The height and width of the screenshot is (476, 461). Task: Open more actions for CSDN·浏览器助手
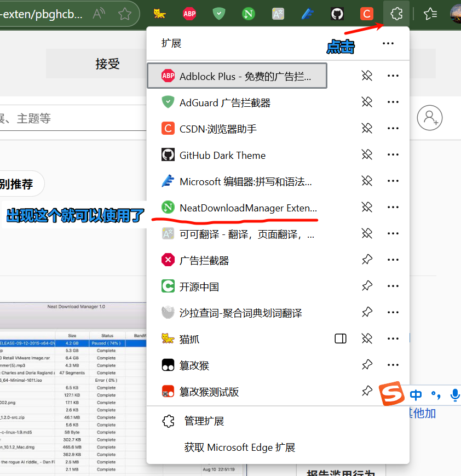393,128
